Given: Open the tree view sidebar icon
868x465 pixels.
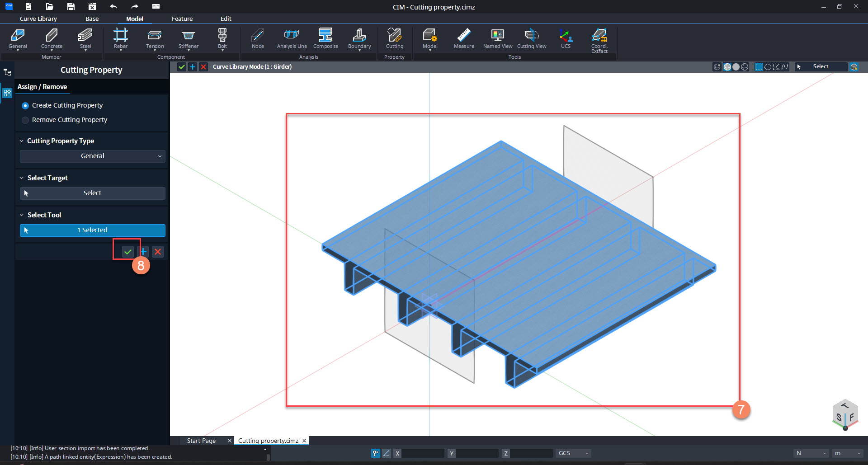Looking at the screenshot, I should point(7,72).
